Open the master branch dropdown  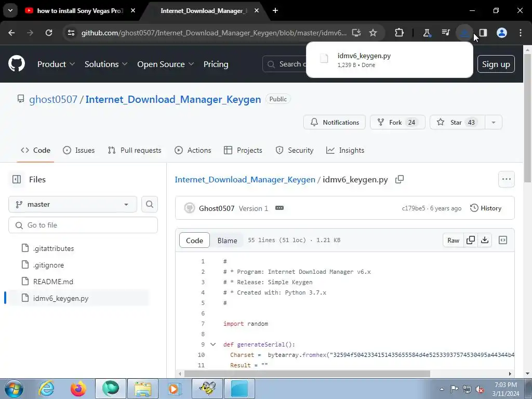pyautogui.click(x=73, y=204)
